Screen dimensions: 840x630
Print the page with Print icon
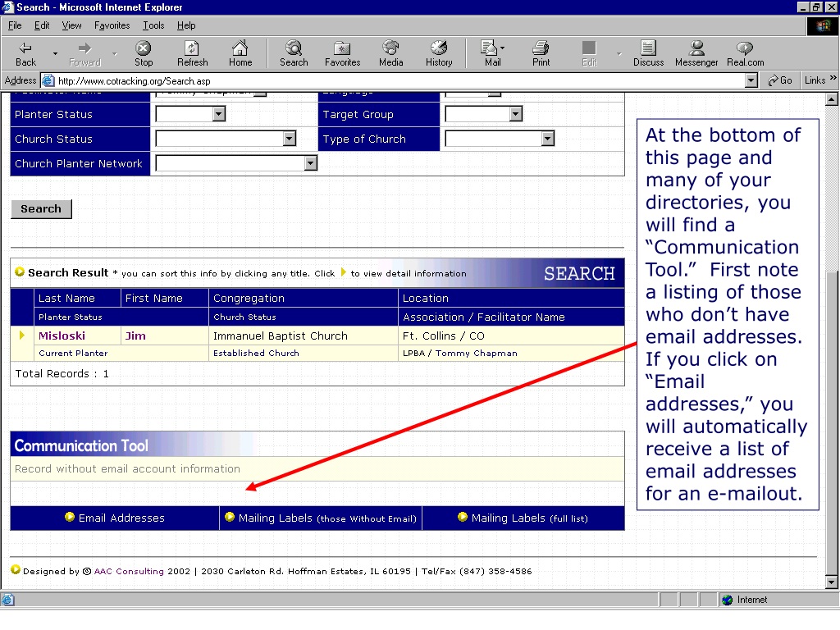point(541,53)
